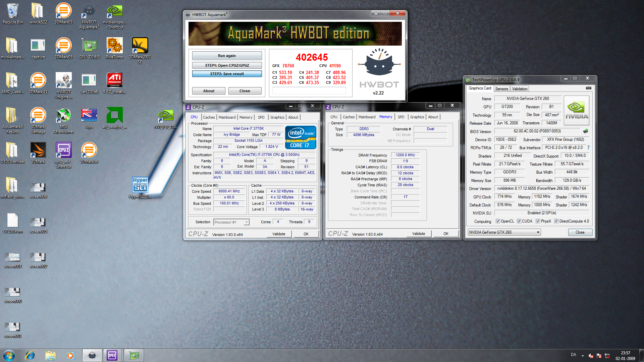644x362 pixels.
Task: Open Graphics tab in left CPU-Z
Action: tap(277, 117)
